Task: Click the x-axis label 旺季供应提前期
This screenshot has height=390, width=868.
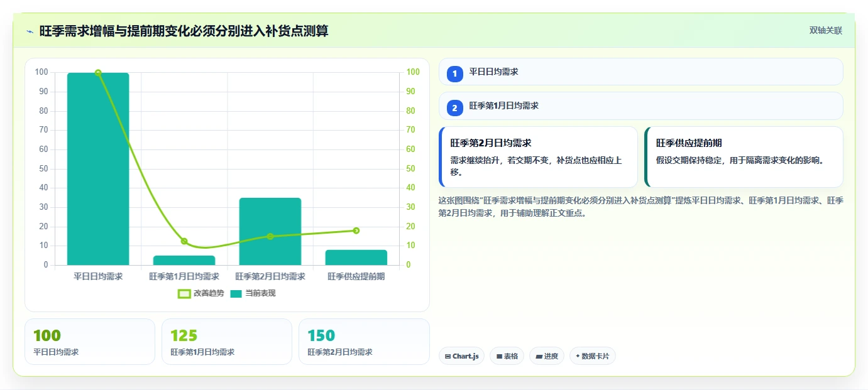Action: pos(356,276)
